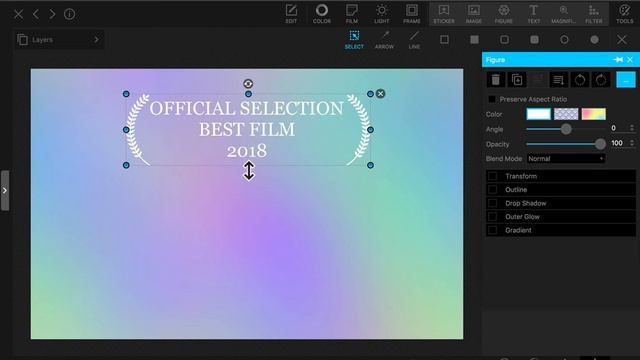
Task: Open the figure arrange order menu
Action: click(558, 80)
